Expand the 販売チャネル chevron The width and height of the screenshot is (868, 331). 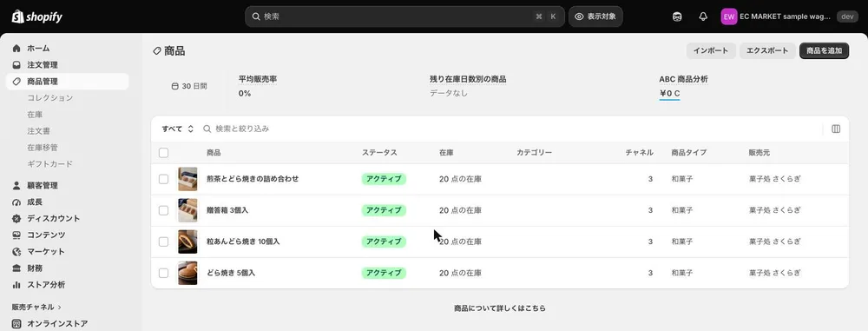pyautogui.click(x=59, y=308)
